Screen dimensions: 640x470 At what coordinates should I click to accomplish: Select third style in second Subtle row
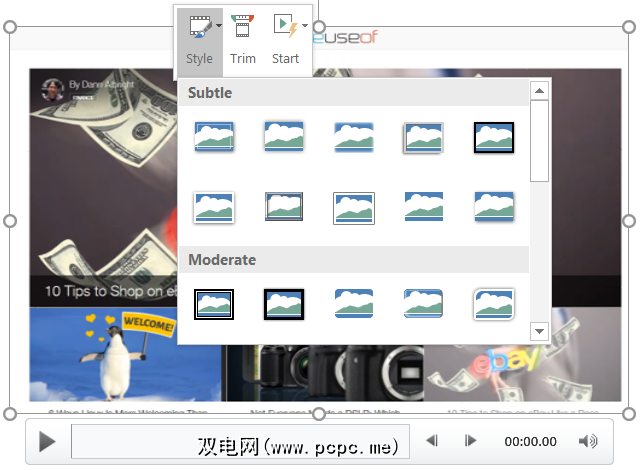(x=354, y=208)
